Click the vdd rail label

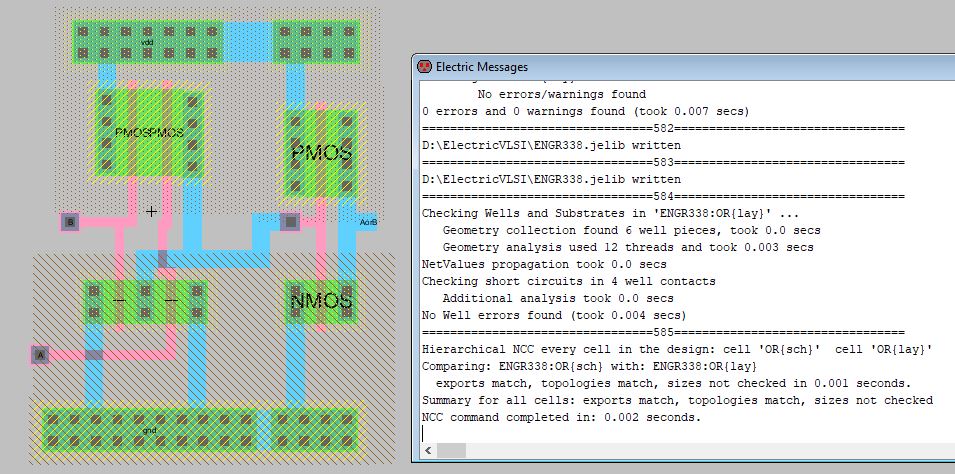(x=147, y=41)
